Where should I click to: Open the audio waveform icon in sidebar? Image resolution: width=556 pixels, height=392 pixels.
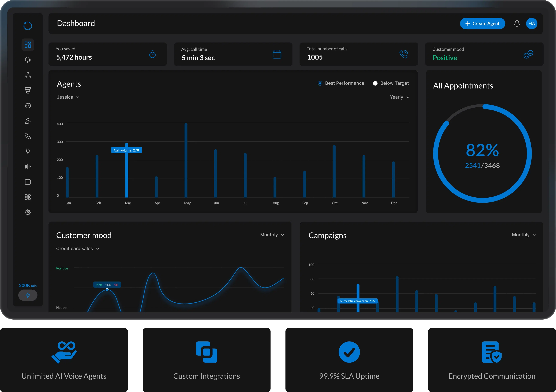[x=28, y=166]
